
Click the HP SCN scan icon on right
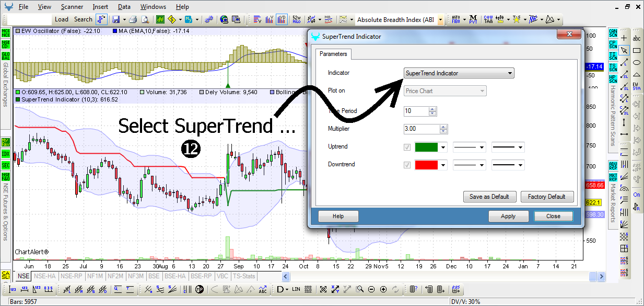click(x=613, y=78)
